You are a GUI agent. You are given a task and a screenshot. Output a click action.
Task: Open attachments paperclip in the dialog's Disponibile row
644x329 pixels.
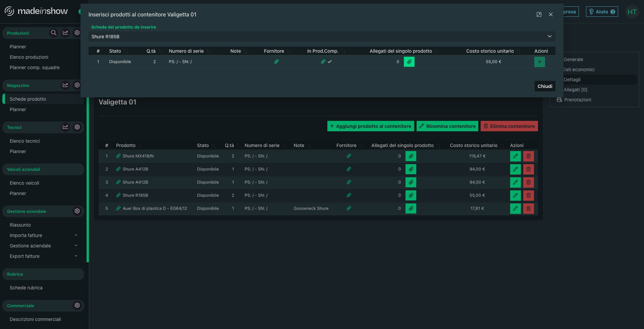[409, 62]
